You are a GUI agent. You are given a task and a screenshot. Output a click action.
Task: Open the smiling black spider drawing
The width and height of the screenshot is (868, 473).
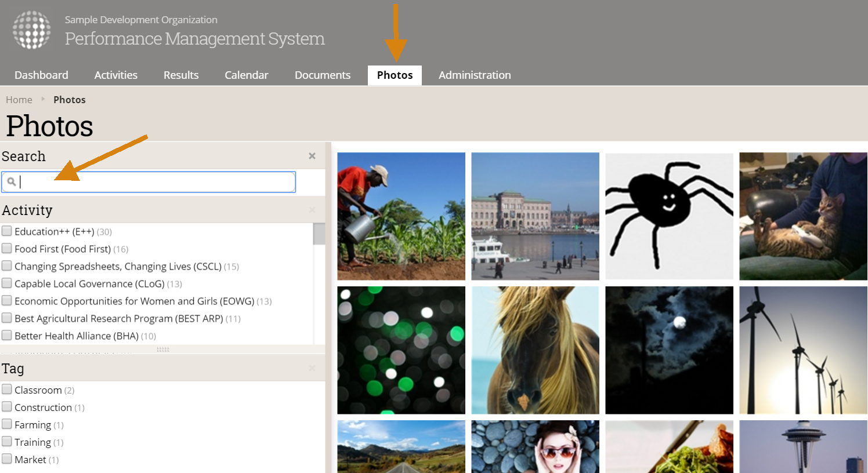coord(670,216)
